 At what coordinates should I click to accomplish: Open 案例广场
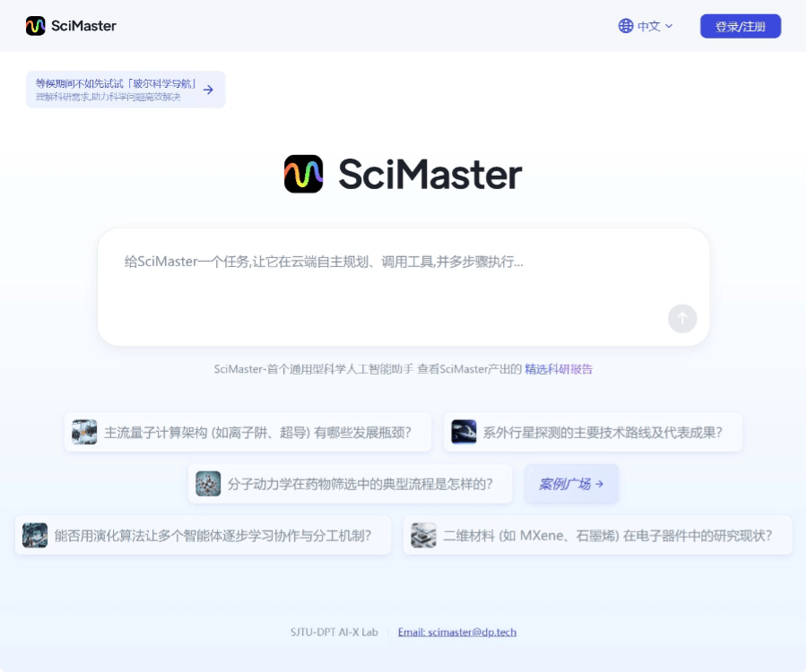[571, 483]
